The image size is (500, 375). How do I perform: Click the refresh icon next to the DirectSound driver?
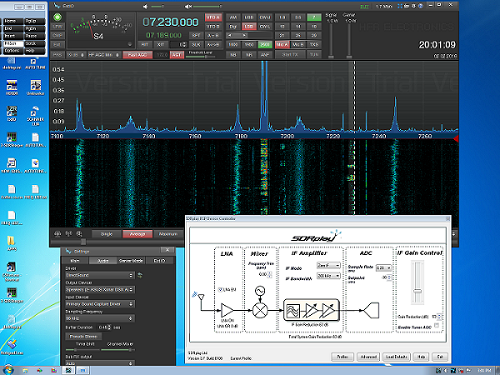click(140, 275)
